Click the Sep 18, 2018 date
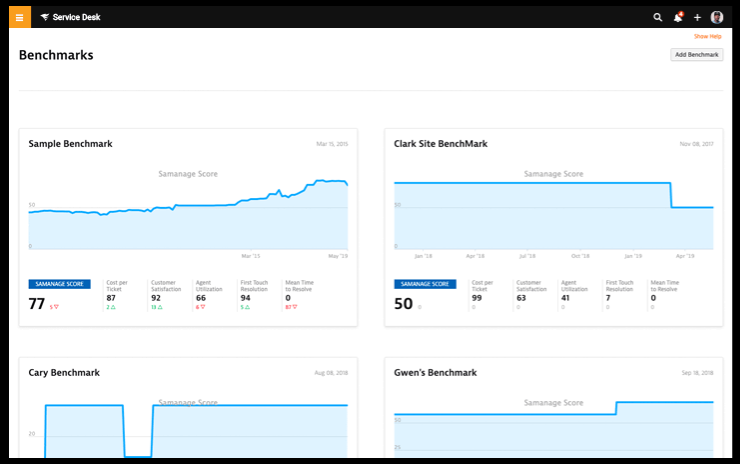This screenshot has width=740, height=464. click(698, 373)
